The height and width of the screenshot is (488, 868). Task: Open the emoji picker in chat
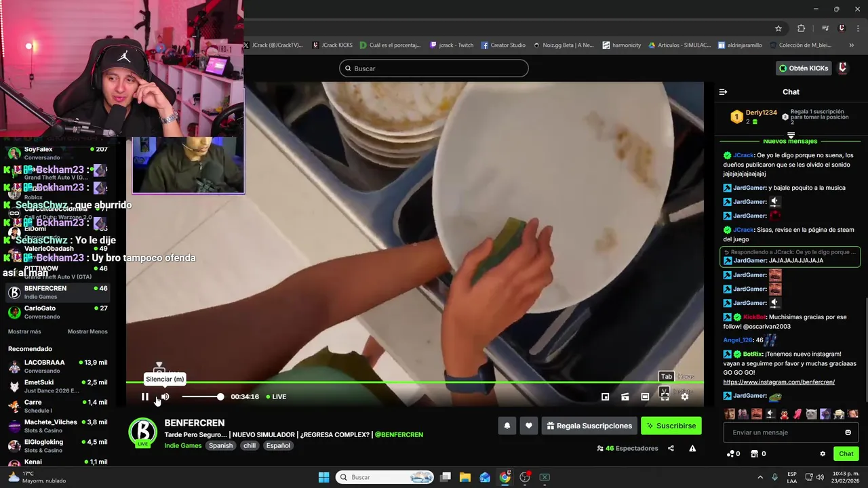click(x=848, y=432)
